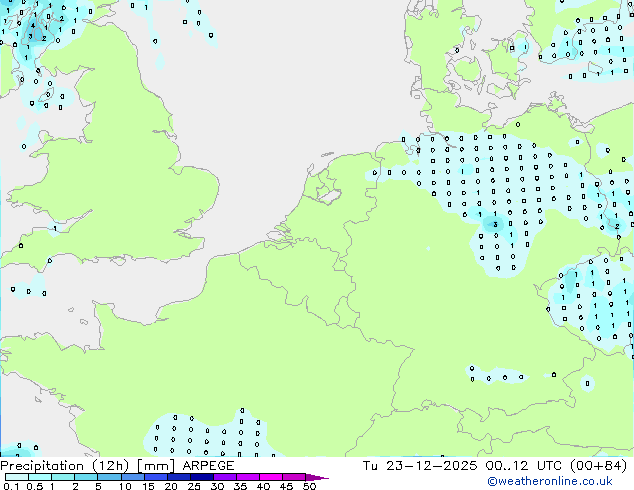Screen dimensions: 634x490
Task: Click the '0.1' legend scale number
Action: click(11, 486)
